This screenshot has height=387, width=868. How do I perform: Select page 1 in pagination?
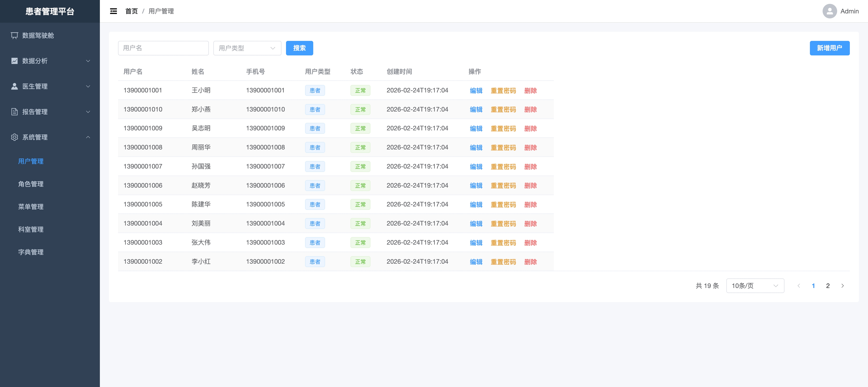pos(813,285)
